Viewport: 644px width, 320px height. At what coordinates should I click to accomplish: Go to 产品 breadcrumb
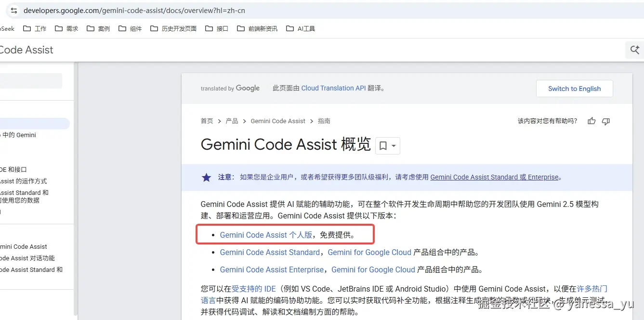[232, 121]
